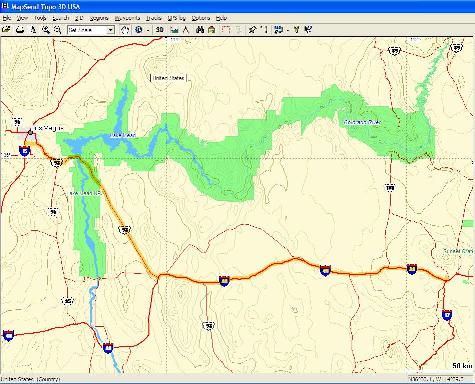Open the Help menu
The height and width of the screenshot is (384, 475).
pyautogui.click(x=221, y=18)
